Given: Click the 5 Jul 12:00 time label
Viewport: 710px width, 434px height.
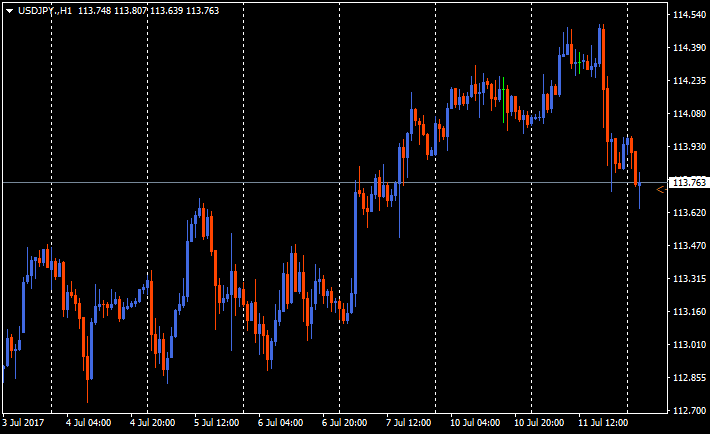Looking at the screenshot, I should (216, 423).
